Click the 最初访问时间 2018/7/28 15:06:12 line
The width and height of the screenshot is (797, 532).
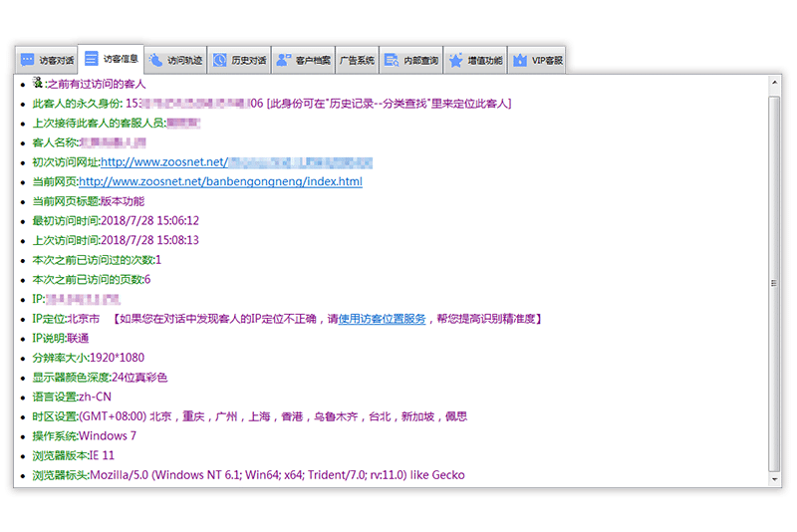pos(117,221)
